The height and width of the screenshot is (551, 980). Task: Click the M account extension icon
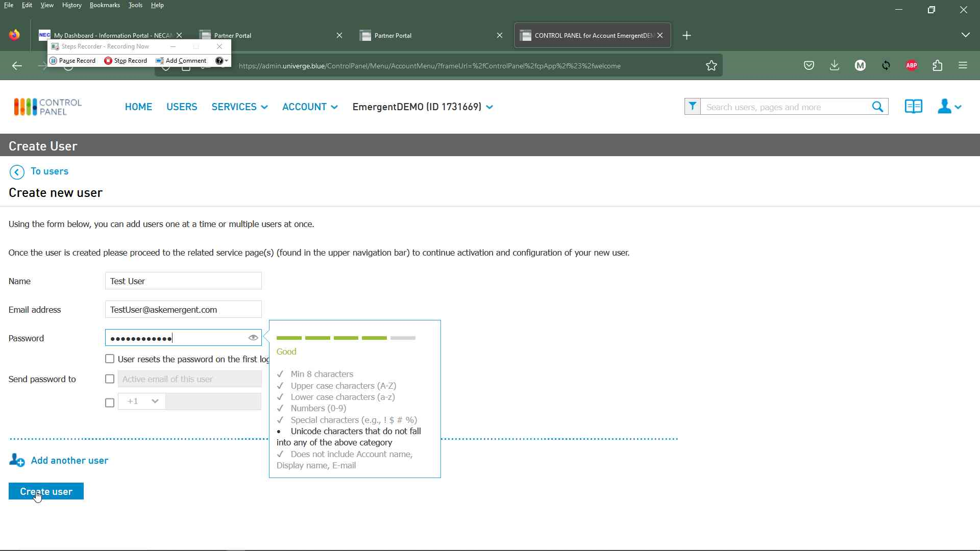point(861,65)
